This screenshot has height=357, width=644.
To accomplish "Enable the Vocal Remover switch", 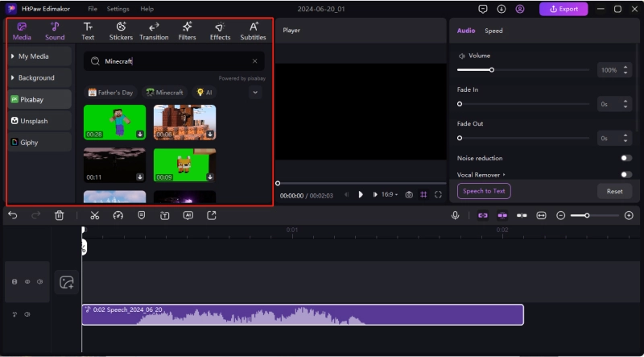I will [625, 174].
